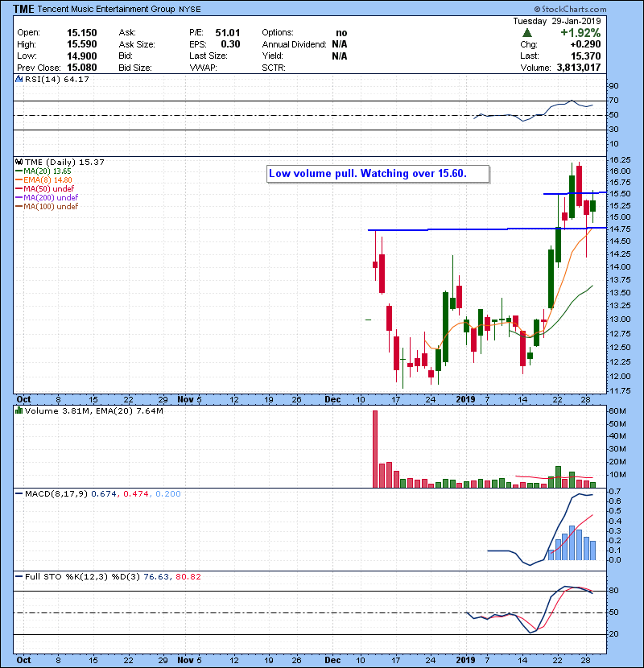Click the 11.75 price axis label

620,390
